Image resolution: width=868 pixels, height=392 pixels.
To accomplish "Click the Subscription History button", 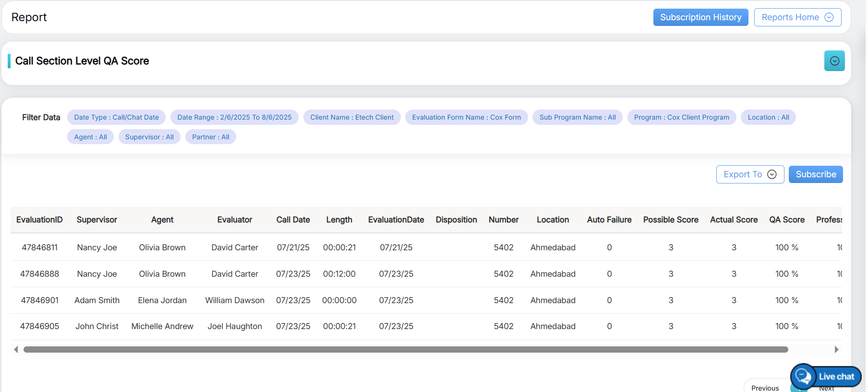I will point(700,17).
